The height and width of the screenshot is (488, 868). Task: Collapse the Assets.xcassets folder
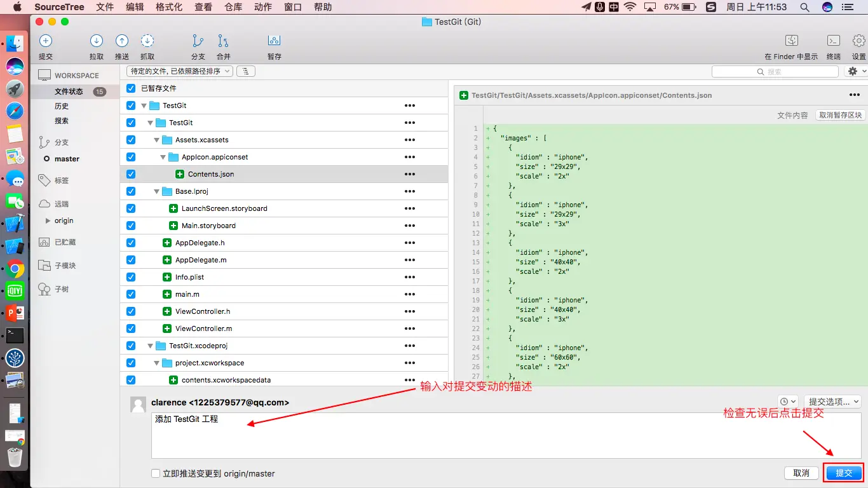pos(157,140)
